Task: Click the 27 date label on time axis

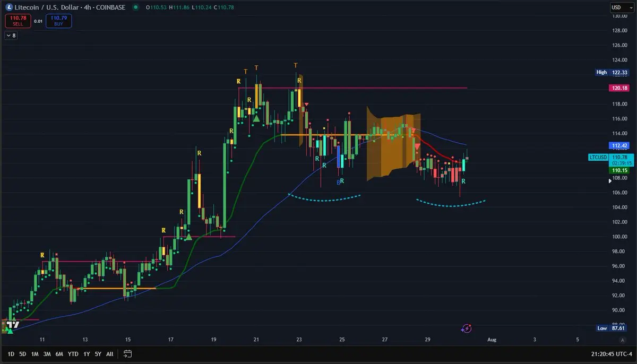Action: click(385, 339)
